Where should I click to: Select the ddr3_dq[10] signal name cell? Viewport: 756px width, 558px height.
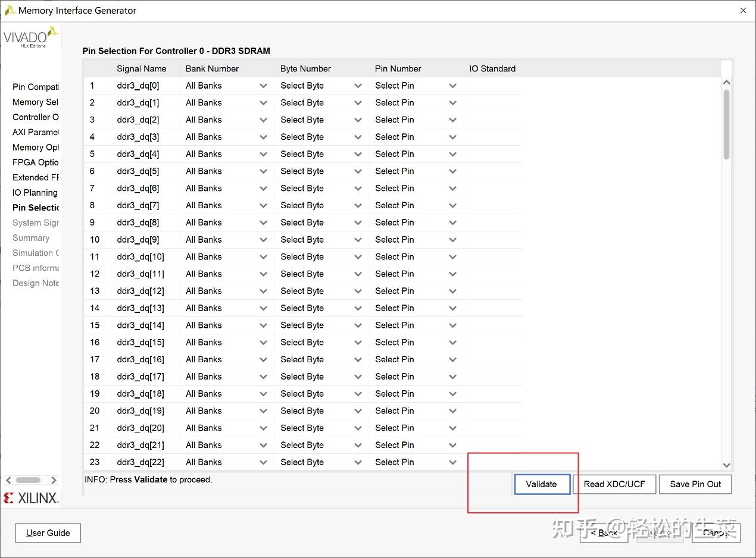(140, 257)
